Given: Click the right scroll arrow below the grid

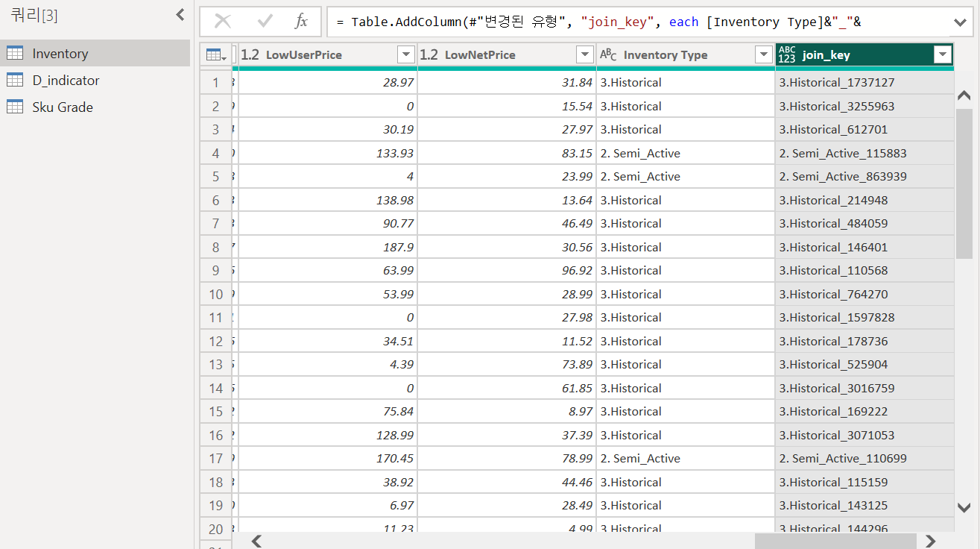Looking at the screenshot, I should click(x=930, y=540).
